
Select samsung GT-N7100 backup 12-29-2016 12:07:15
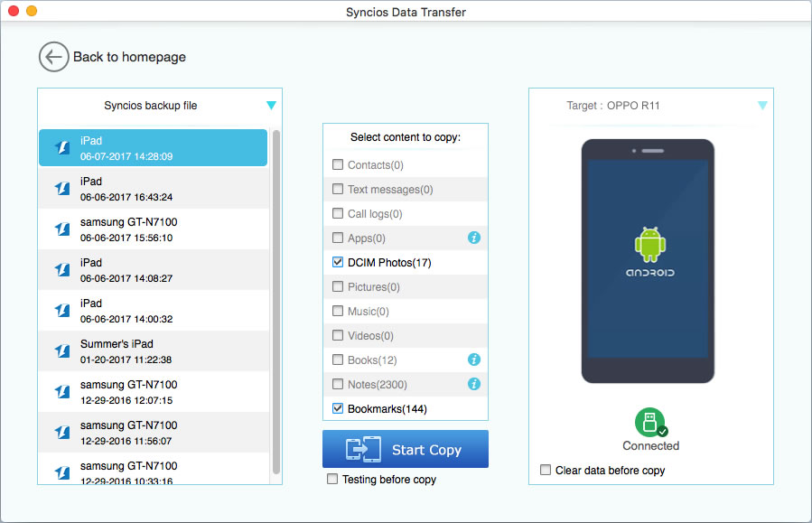tap(154, 392)
